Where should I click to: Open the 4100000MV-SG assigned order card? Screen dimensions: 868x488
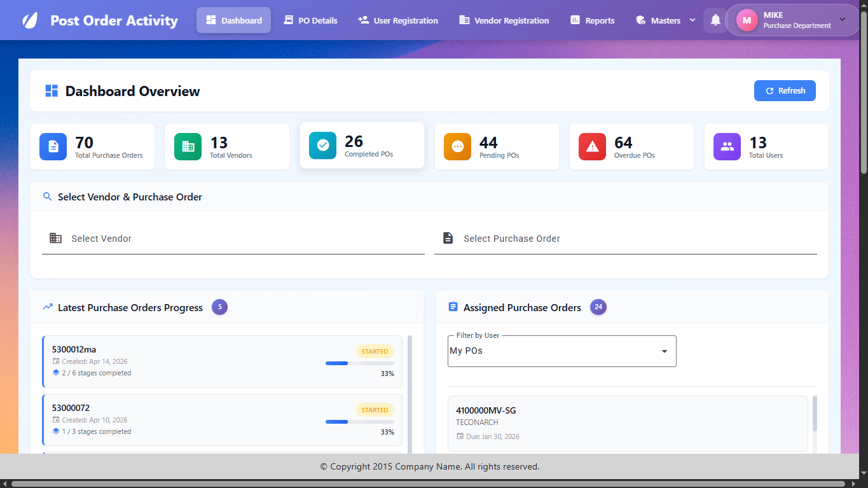click(628, 424)
